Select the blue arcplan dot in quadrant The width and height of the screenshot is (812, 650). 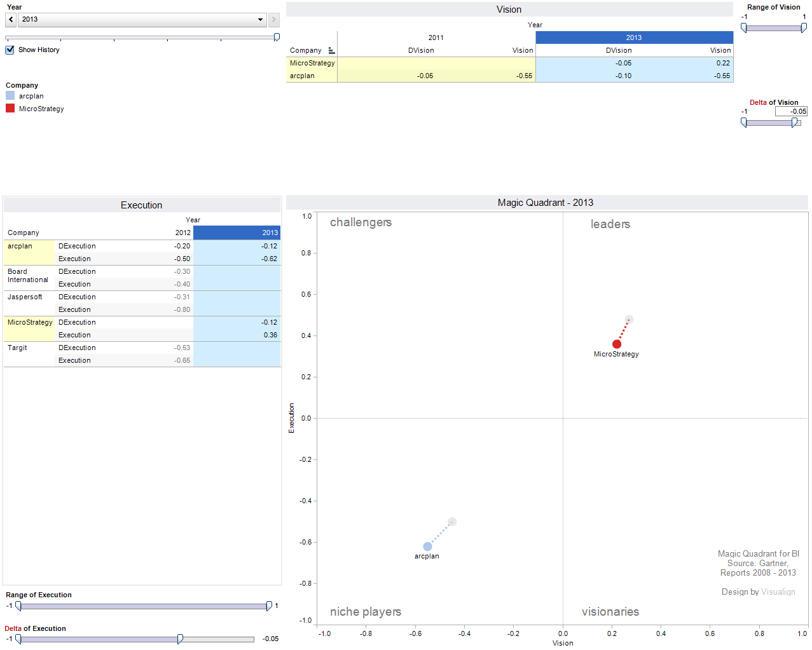(427, 546)
